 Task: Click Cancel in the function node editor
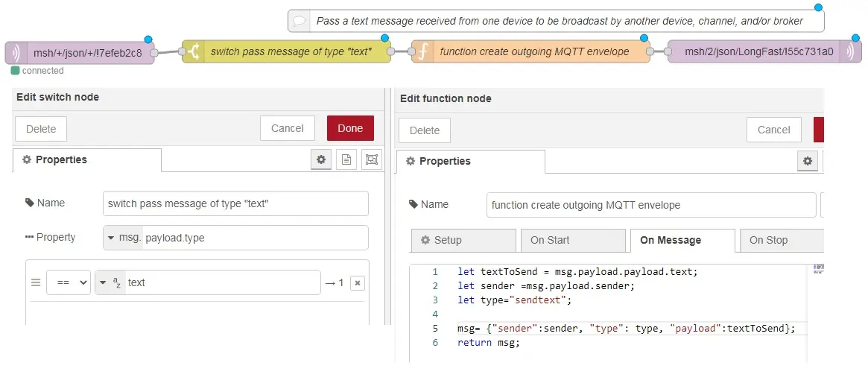pos(773,130)
